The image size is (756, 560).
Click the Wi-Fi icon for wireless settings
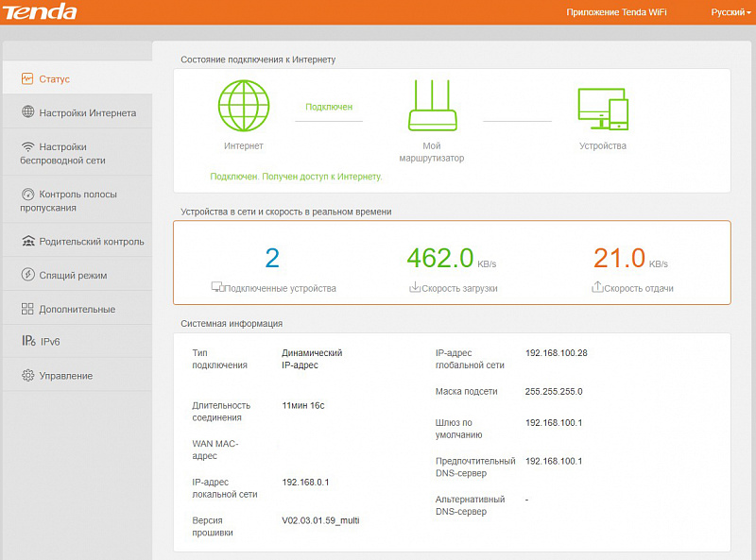[x=27, y=147]
